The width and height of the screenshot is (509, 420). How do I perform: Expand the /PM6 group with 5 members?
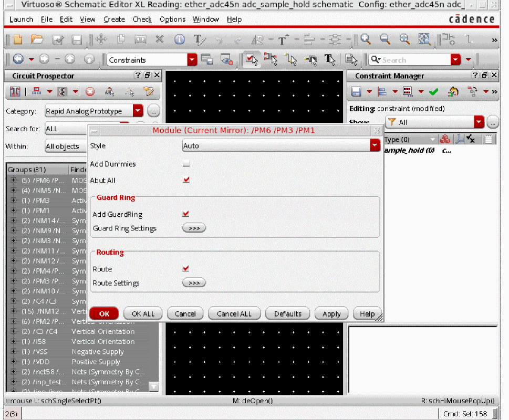14,180
